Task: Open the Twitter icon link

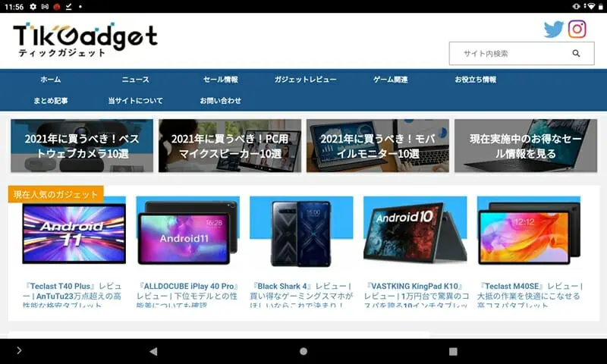Action: (554, 30)
